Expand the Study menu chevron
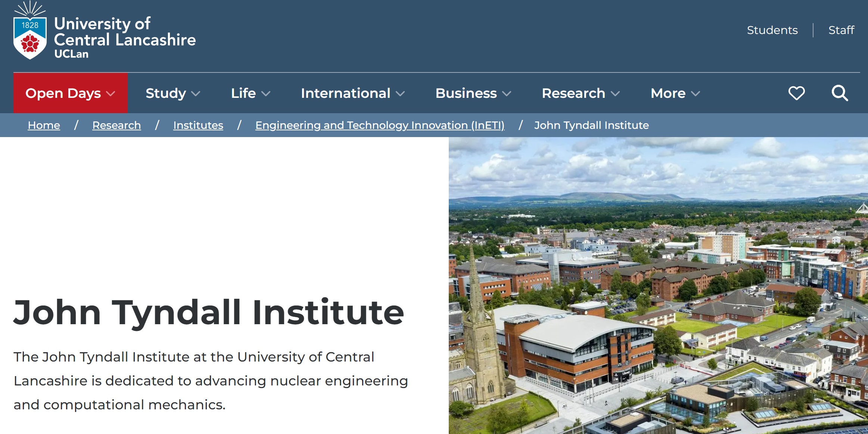This screenshot has width=868, height=434. (196, 94)
